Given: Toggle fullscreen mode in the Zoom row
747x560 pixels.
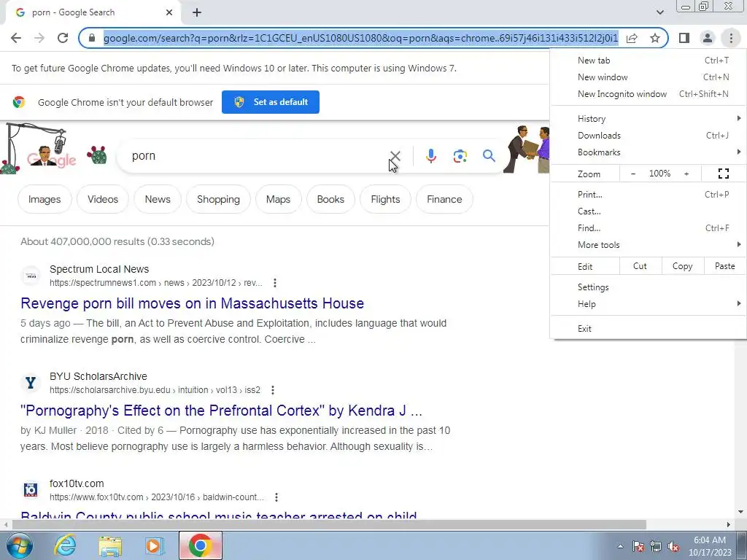Looking at the screenshot, I should coord(723,174).
